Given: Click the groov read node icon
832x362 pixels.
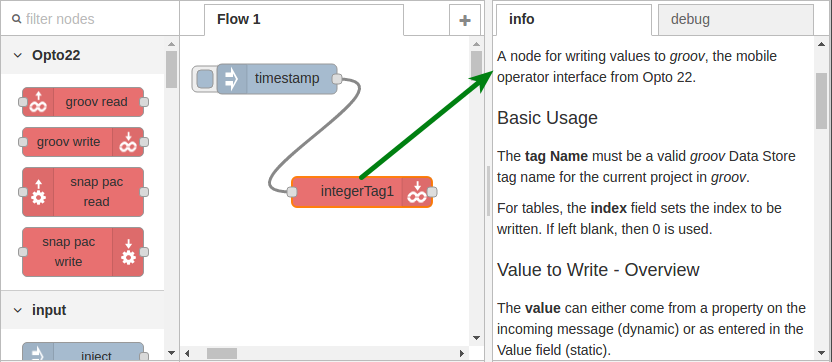Looking at the screenshot, I should 38,102.
